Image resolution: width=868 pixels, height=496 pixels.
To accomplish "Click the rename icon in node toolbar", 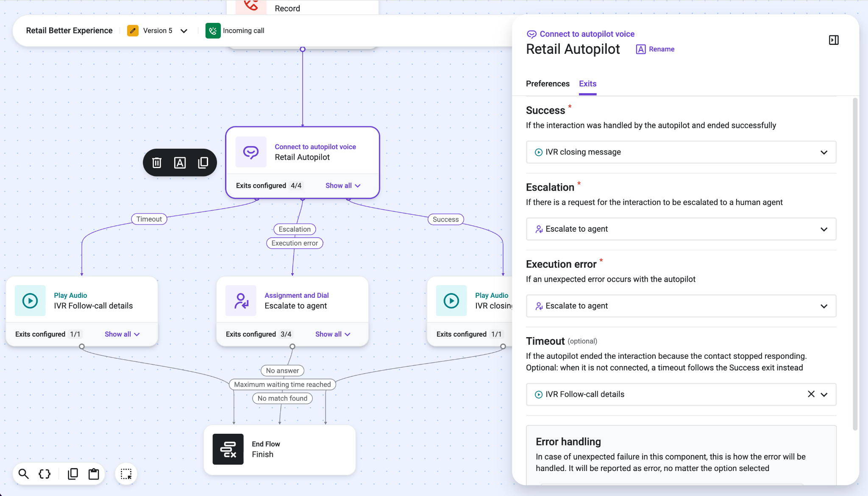I will pyautogui.click(x=180, y=163).
